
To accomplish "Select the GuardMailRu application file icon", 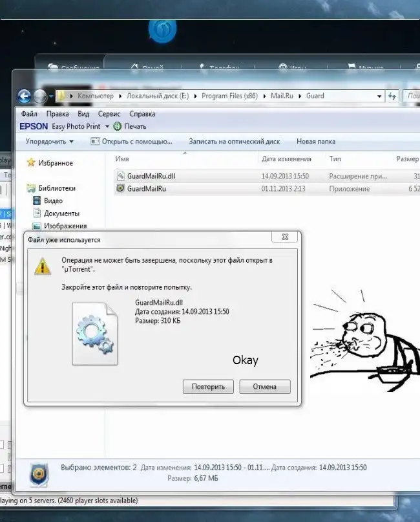I will (120, 189).
